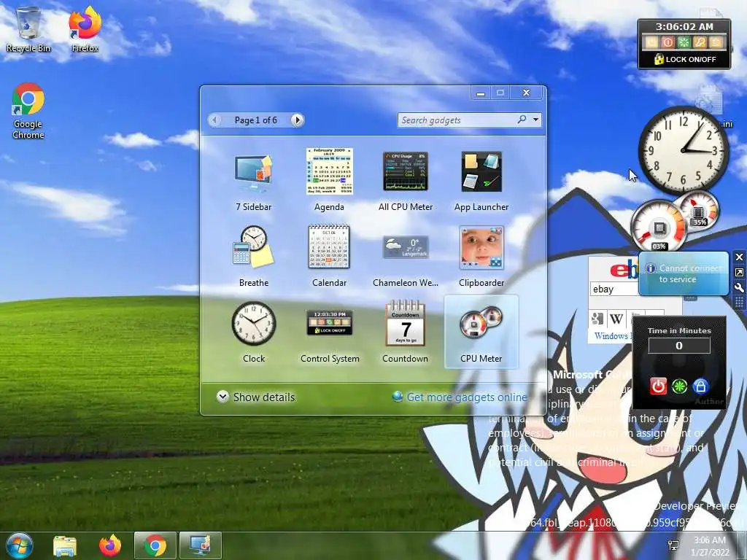Select the Breathe gadget
Viewport: 747px width, 560px height.
coord(253,257)
